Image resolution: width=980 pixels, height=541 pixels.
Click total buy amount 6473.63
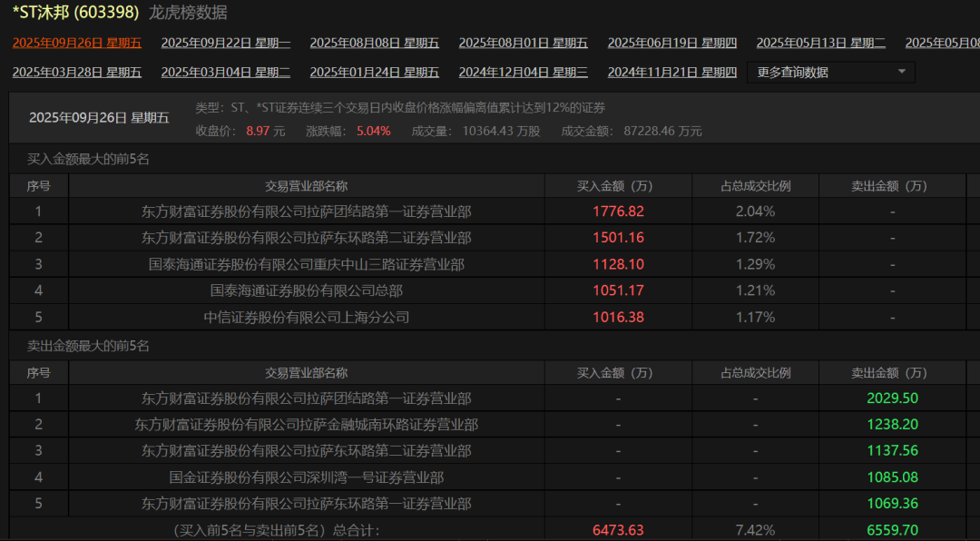(618, 530)
